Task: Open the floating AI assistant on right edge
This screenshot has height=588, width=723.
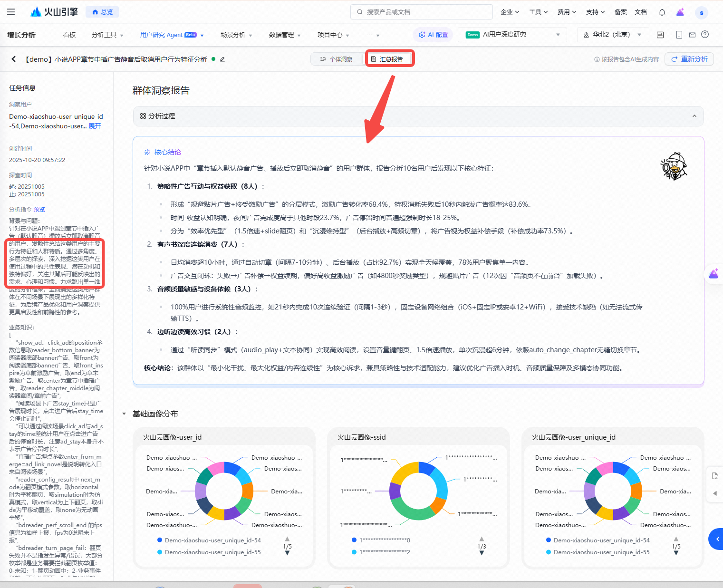Action: (x=713, y=274)
